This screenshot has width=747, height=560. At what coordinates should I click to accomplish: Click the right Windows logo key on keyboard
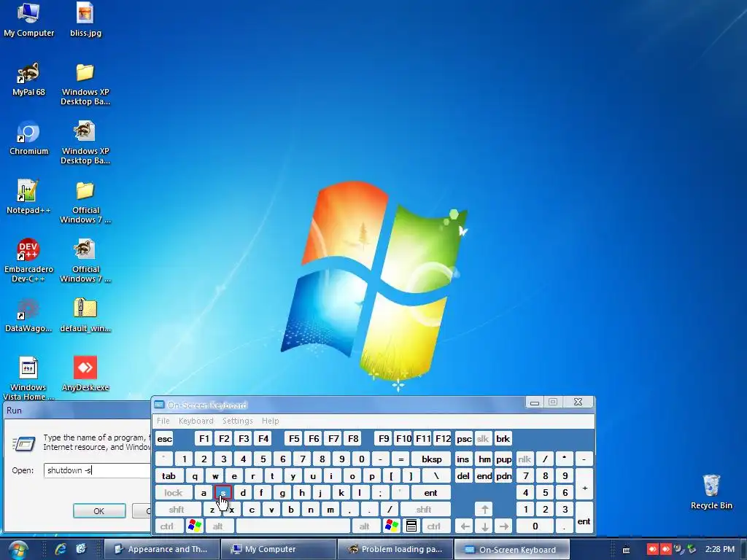pyautogui.click(x=391, y=526)
